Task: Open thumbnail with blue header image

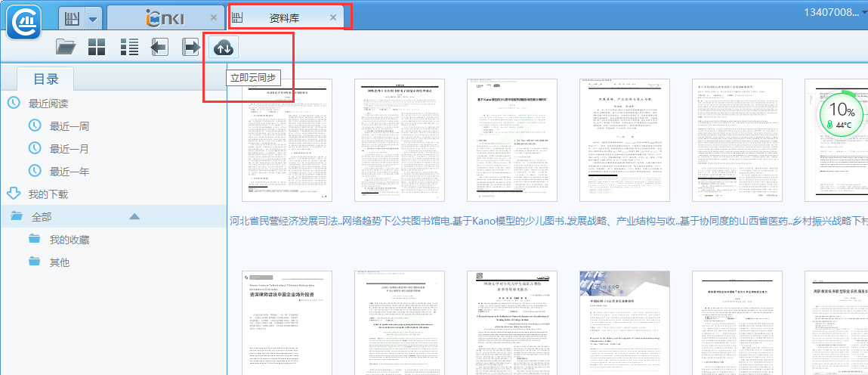Action: [x=625, y=323]
